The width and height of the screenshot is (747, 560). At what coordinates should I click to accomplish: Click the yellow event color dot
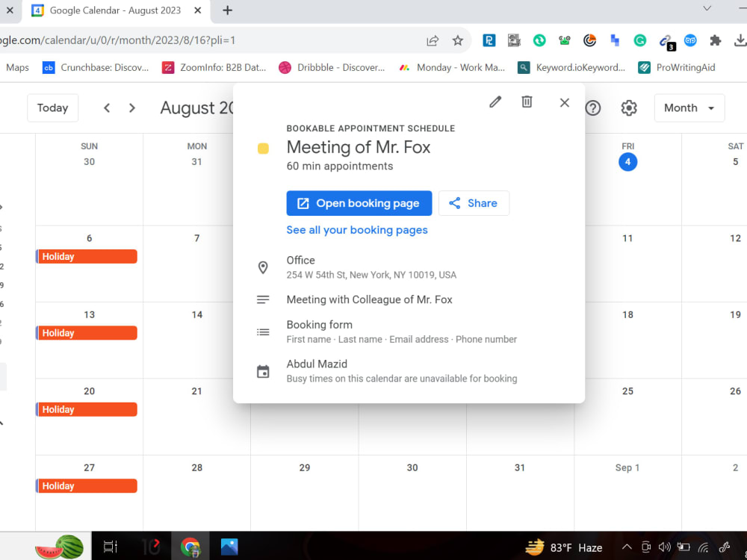[x=263, y=149]
